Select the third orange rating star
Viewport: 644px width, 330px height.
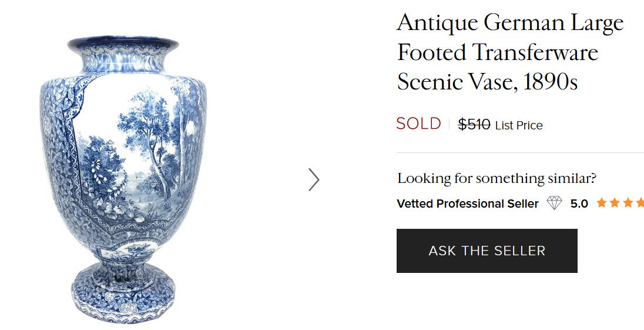628,204
